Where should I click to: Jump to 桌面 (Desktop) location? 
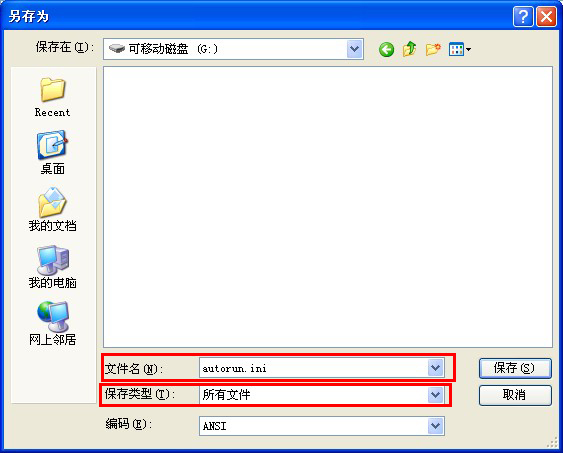pos(52,153)
